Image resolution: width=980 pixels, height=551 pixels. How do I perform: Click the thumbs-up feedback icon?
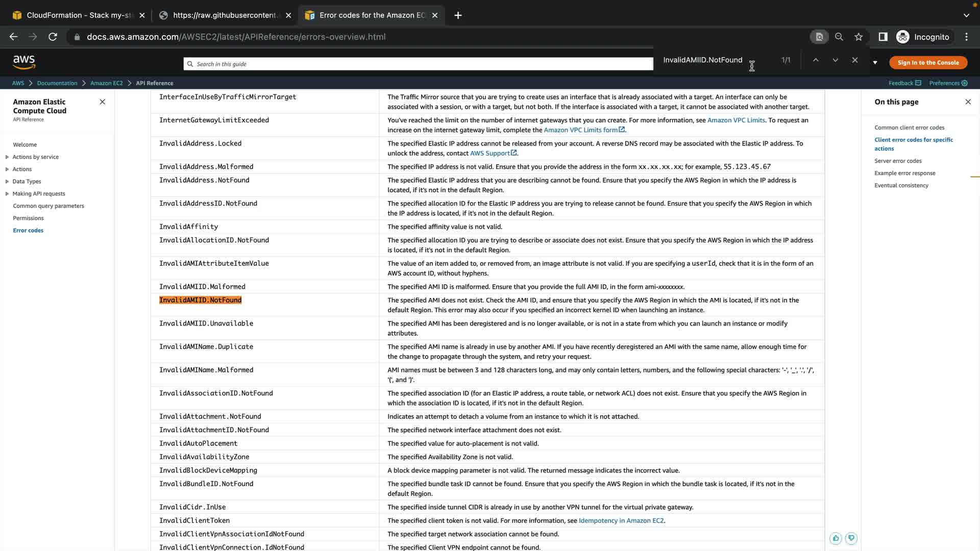[x=836, y=538]
